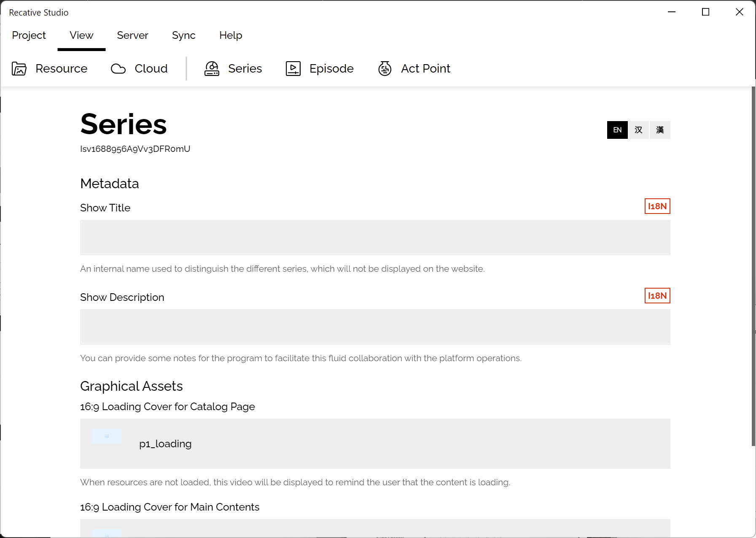Click the Episode toolbar label
Viewport: 756px width, 538px height.
pyautogui.click(x=331, y=68)
